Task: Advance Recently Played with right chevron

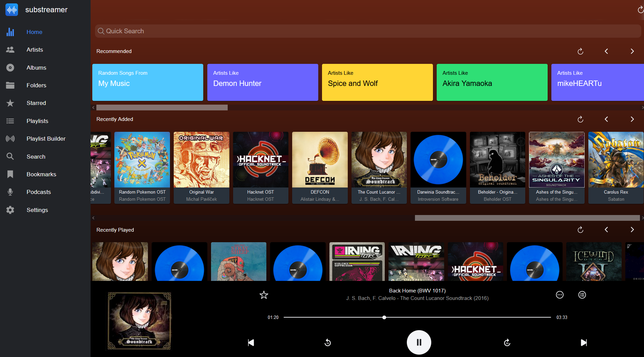Action: click(632, 230)
